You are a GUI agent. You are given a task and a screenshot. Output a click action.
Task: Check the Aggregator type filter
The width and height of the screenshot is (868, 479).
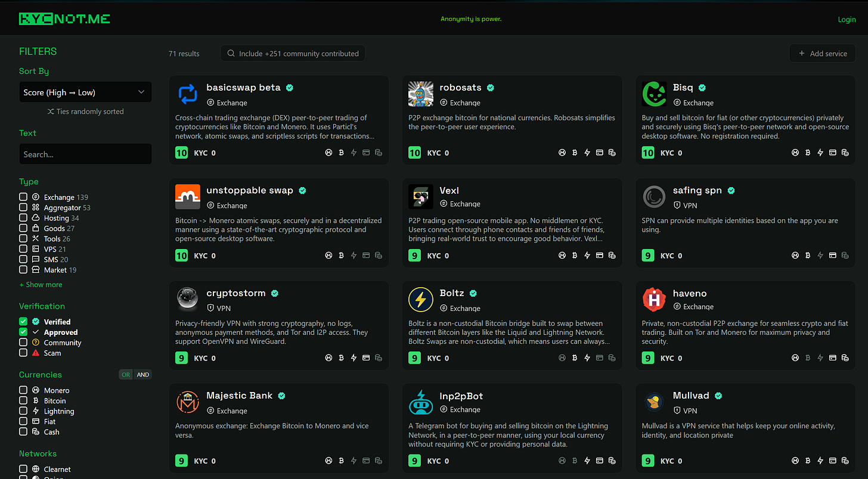(x=23, y=207)
